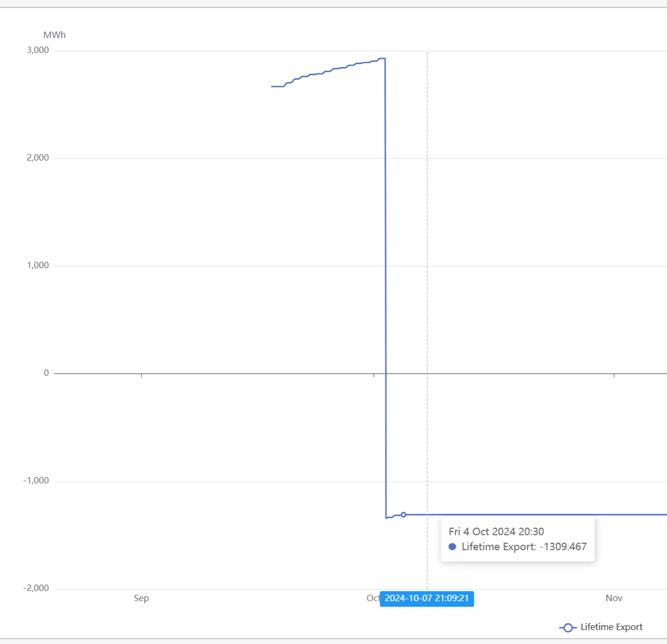Image resolution: width=667 pixels, height=644 pixels.
Task: Click the Lifetime Export legend marker icon
Action: [568, 627]
